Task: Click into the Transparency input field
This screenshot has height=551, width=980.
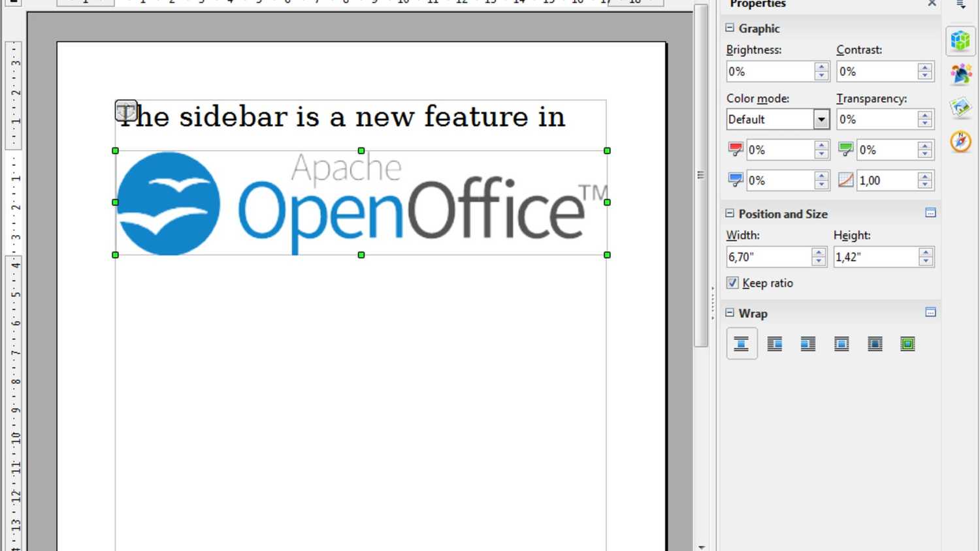Action: pos(877,119)
